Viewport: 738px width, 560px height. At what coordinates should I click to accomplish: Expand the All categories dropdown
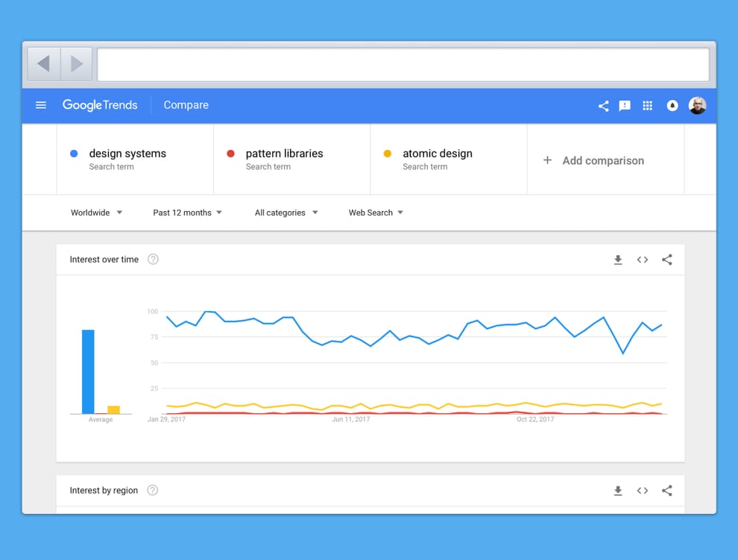point(286,213)
